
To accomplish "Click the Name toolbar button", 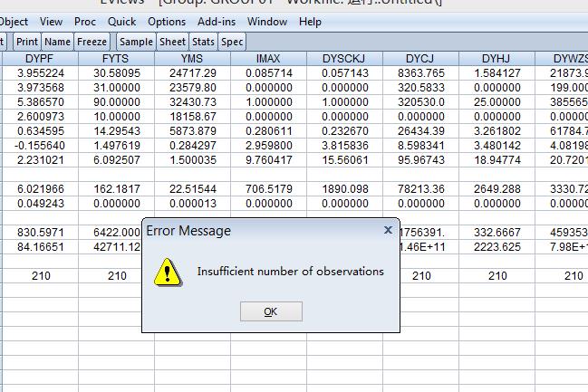I will 57,42.
